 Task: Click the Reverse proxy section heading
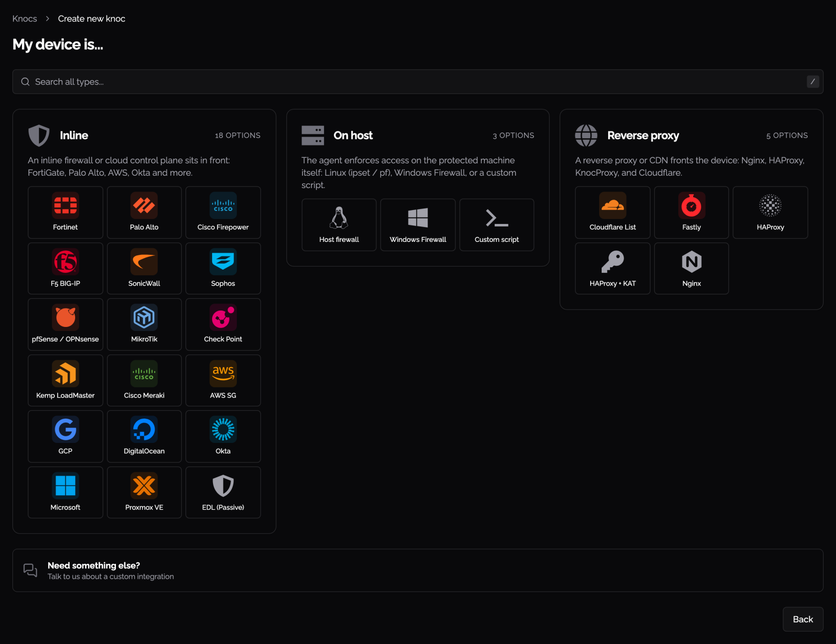(x=643, y=135)
